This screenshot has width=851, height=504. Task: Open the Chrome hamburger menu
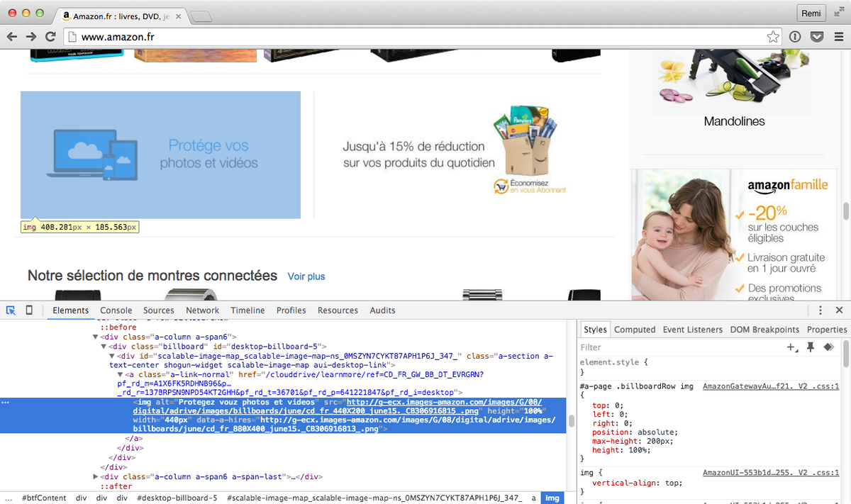click(x=838, y=37)
